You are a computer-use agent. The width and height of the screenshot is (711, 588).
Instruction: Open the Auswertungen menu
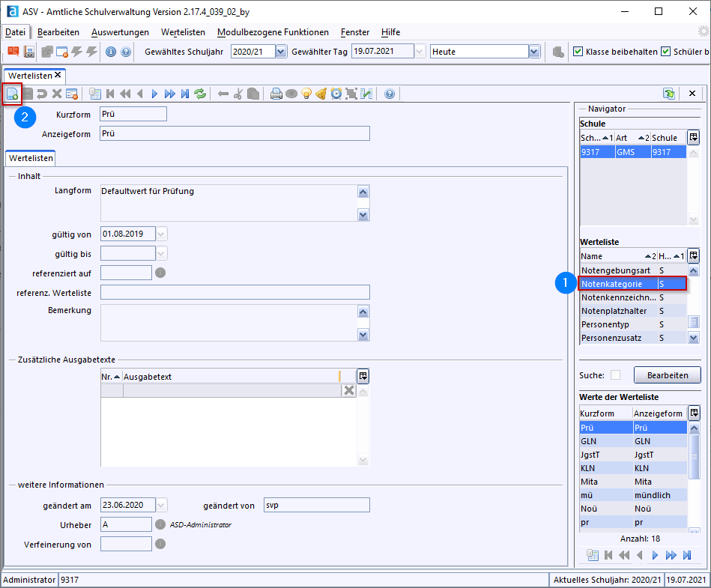(120, 32)
